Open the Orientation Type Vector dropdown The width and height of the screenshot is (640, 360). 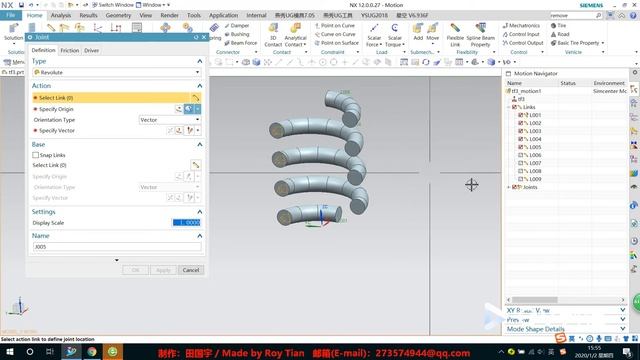(x=169, y=120)
